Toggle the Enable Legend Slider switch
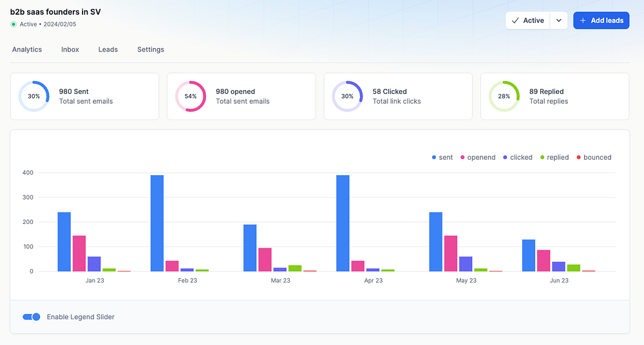This screenshot has width=644, height=345. [31, 317]
